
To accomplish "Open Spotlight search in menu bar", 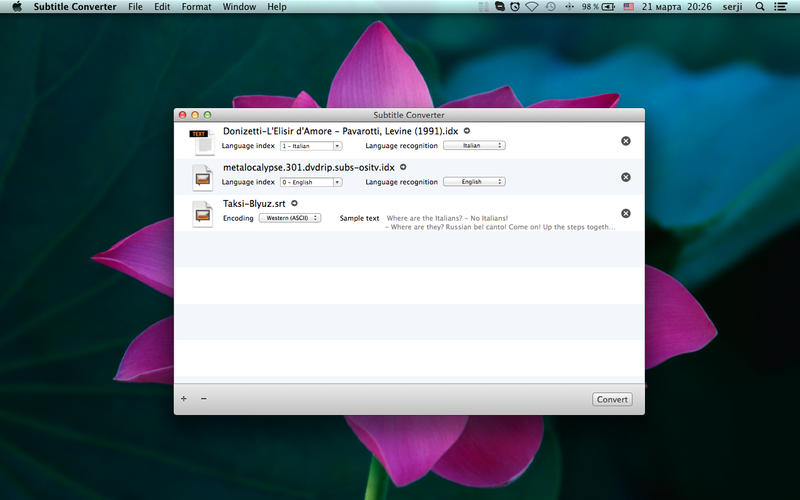I will [x=760, y=7].
